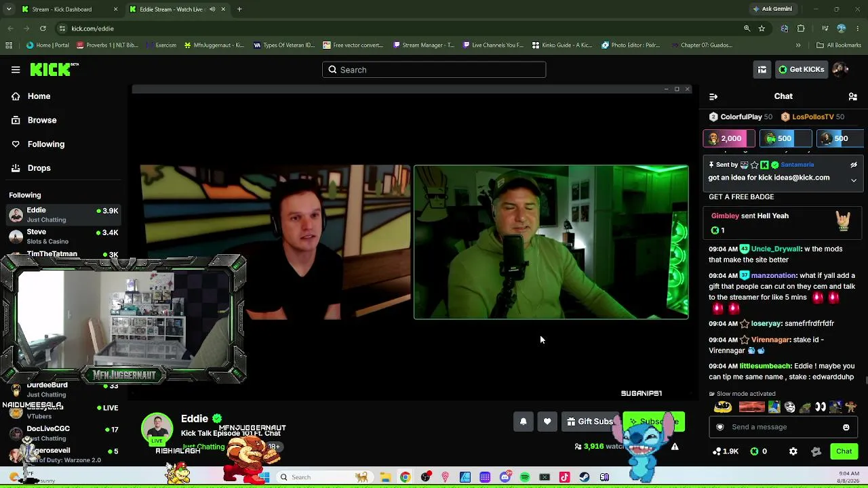Open the Following page

tap(45, 144)
